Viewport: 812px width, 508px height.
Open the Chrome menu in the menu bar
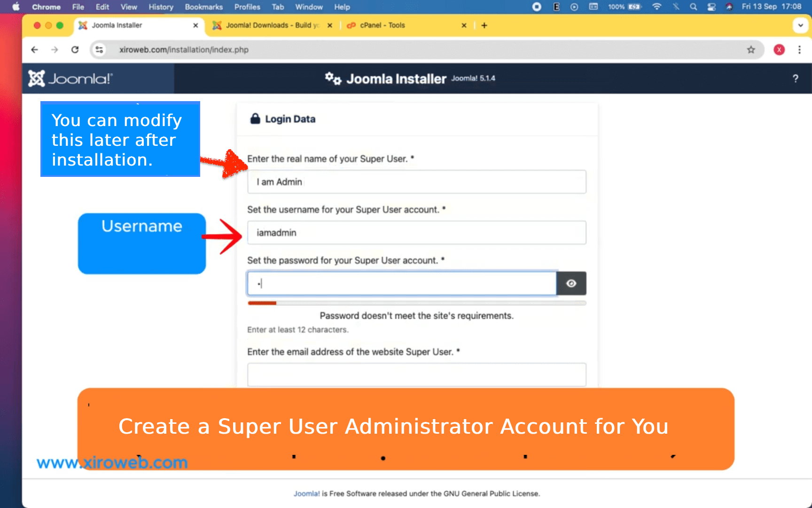(46, 7)
